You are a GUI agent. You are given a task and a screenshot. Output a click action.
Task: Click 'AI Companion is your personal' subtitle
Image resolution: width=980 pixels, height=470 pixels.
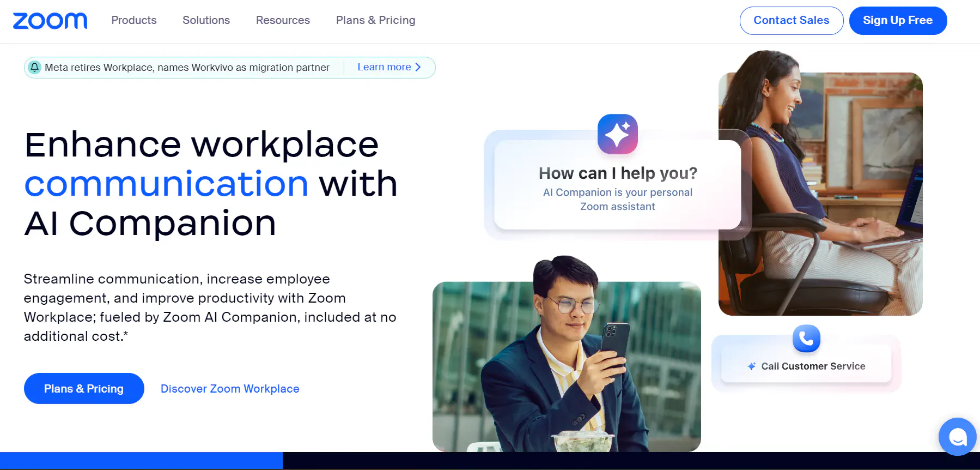(618, 192)
